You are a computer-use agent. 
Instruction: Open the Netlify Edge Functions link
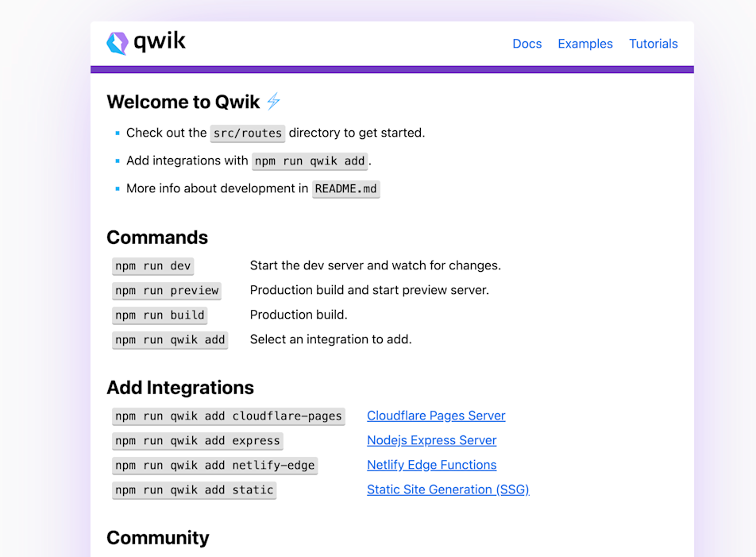(431, 465)
